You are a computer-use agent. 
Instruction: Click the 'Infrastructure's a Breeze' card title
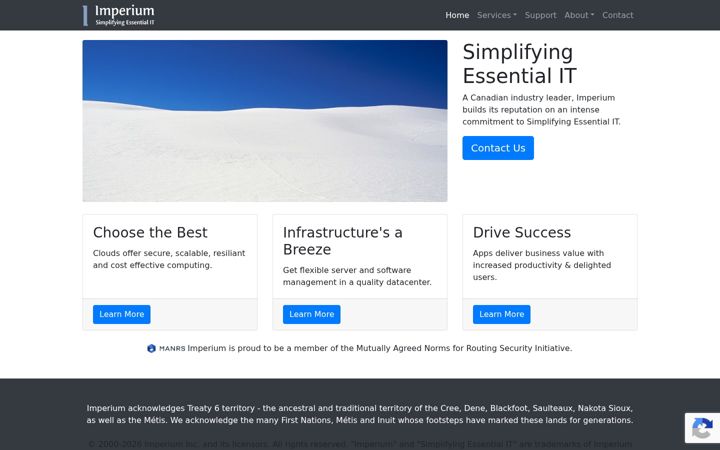coord(343,241)
